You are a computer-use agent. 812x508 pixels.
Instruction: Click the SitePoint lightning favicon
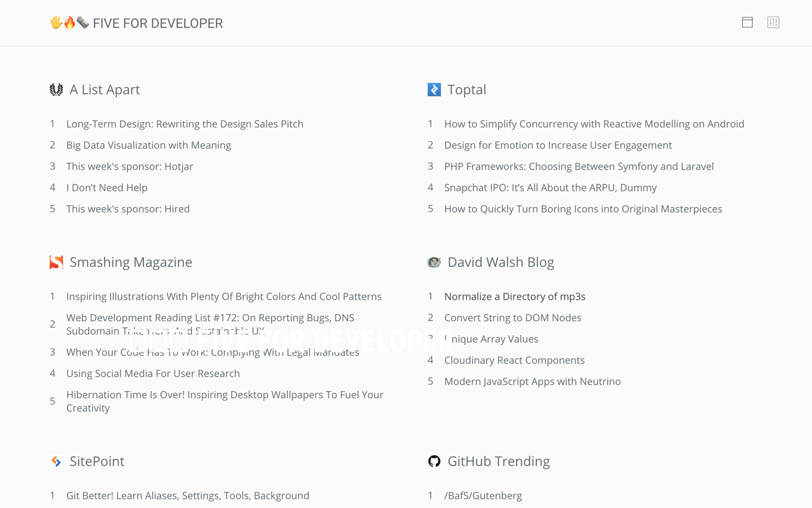[56, 461]
